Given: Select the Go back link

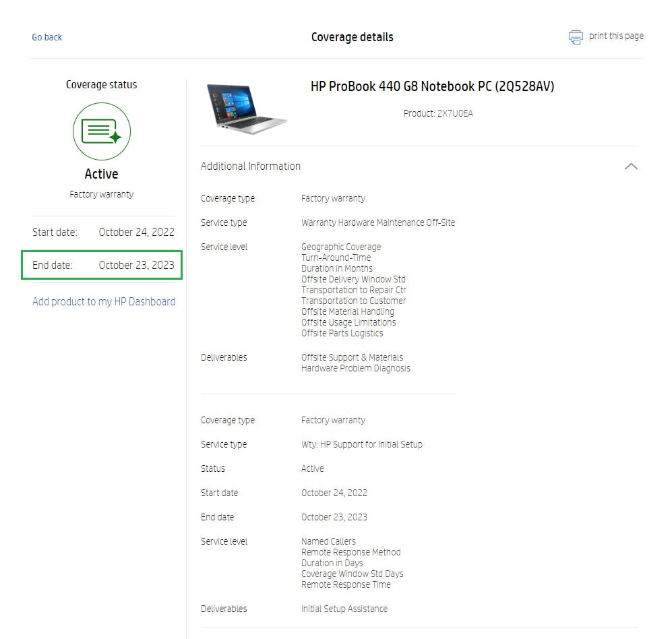Looking at the screenshot, I should tap(47, 37).
